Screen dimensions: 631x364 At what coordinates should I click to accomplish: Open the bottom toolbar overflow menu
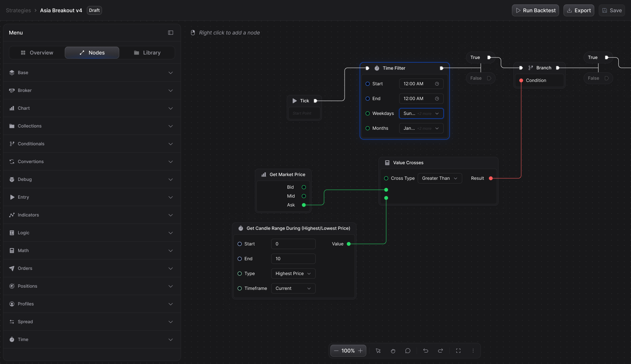pyautogui.click(x=473, y=351)
